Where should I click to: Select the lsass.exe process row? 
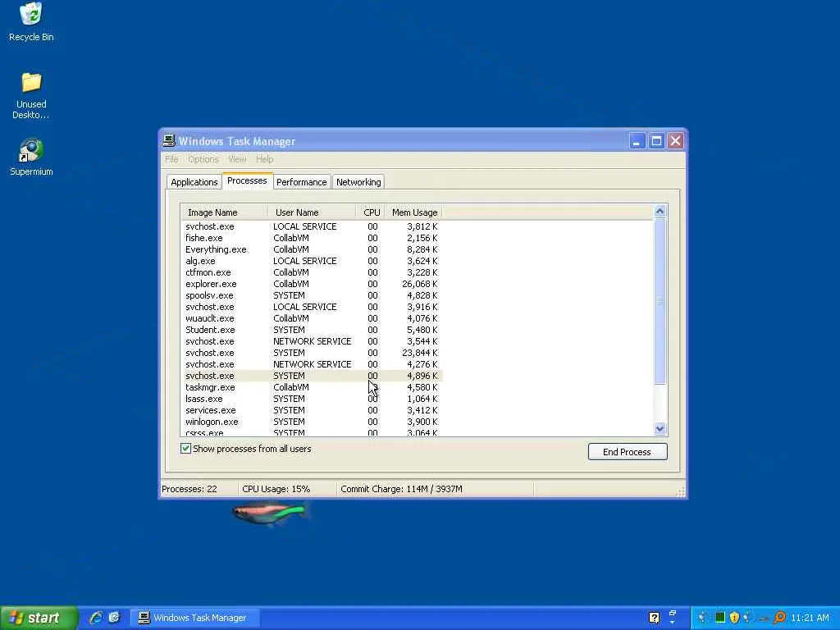312,399
